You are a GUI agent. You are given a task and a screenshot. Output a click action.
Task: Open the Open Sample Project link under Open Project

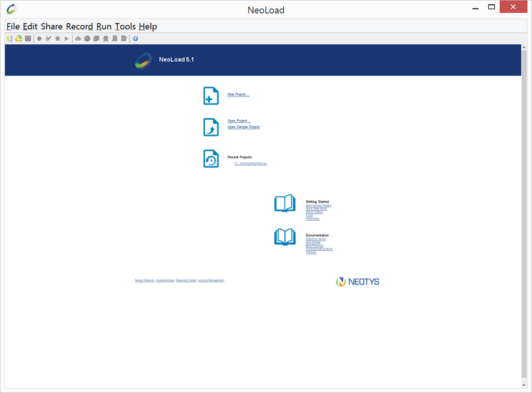pyautogui.click(x=244, y=126)
